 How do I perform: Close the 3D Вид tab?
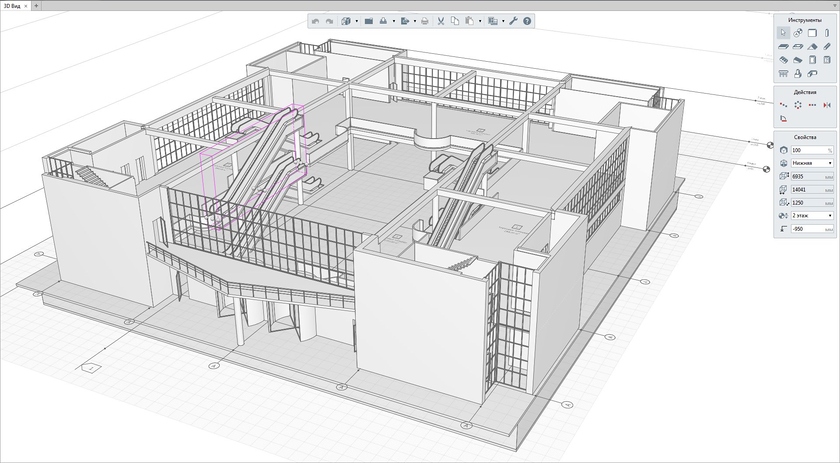(27, 6)
